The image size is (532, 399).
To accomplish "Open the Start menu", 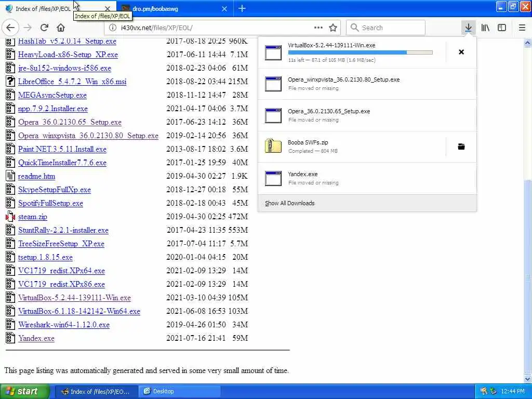I will 25,391.
